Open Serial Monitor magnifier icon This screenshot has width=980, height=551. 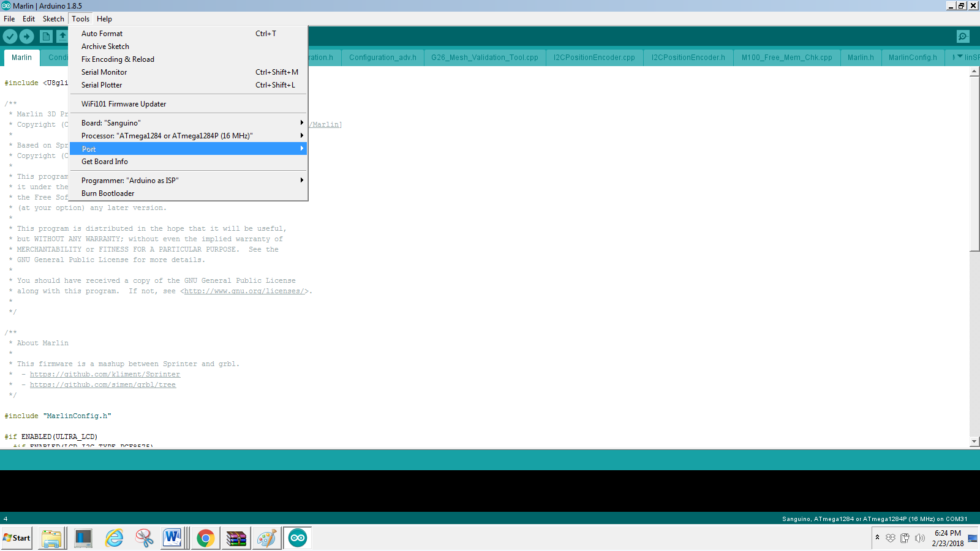coord(963,37)
